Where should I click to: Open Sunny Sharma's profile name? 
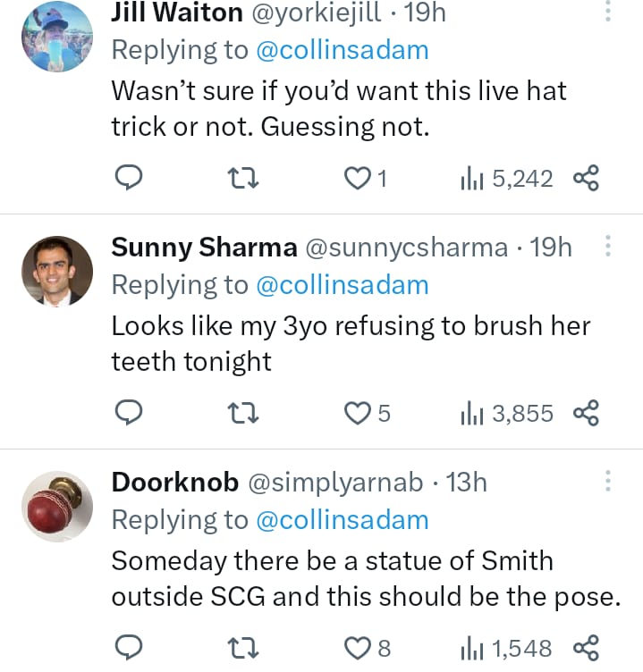(203, 247)
